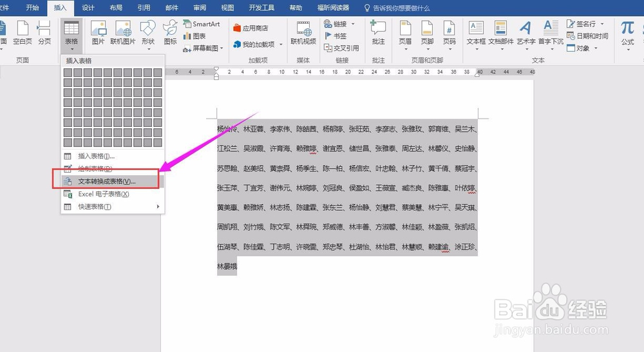The image size is (644, 352).
Task: Insert a page break with 分页
Action: click(x=44, y=32)
